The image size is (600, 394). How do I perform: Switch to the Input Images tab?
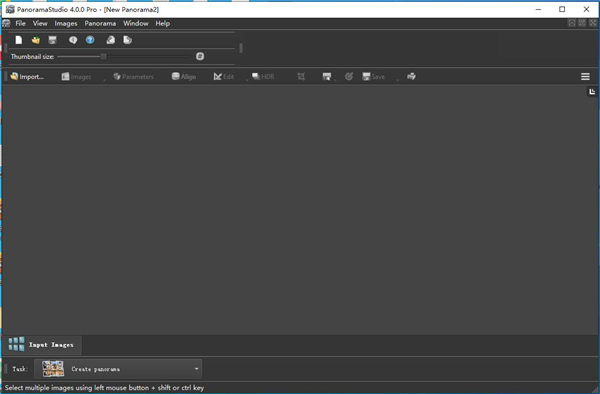pos(42,345)
